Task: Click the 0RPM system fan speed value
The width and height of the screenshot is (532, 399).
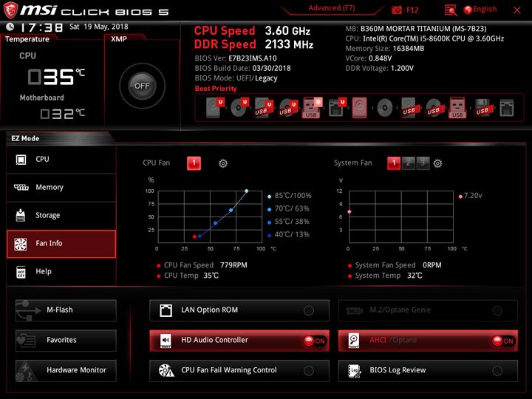Action: 432,265
